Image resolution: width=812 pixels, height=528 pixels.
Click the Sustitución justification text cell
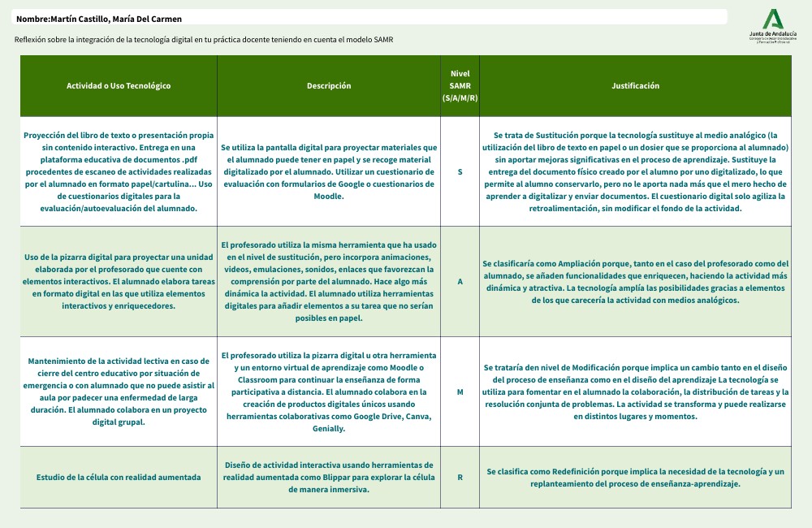[x=635, y=172]
